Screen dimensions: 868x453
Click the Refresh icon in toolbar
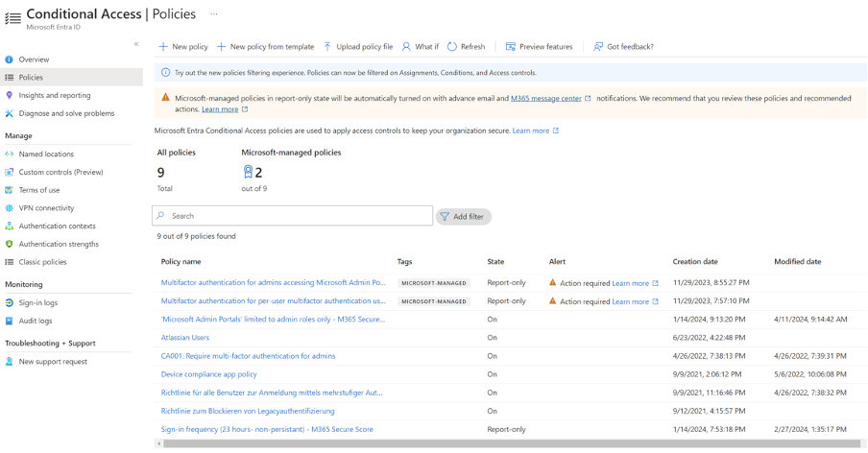452,47
